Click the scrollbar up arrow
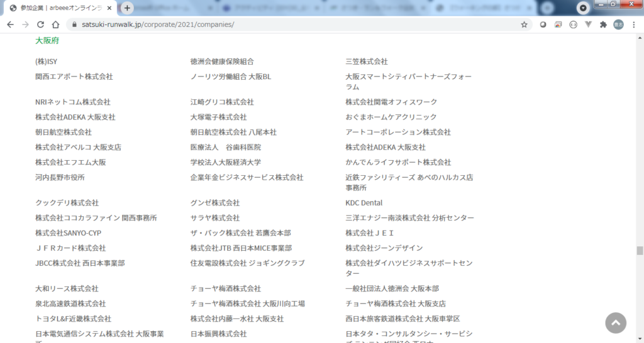 pyautogui.click(x=640, y=38)
